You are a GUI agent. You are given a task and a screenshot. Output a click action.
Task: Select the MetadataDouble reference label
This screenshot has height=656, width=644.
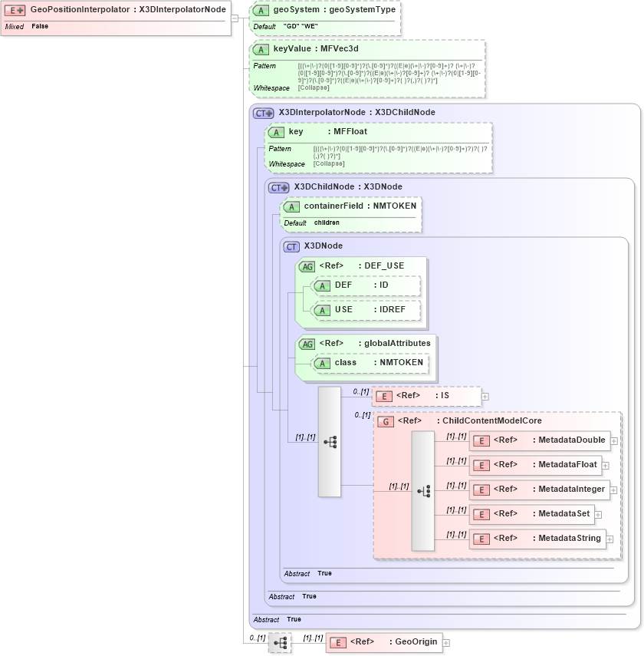[572, 440]
